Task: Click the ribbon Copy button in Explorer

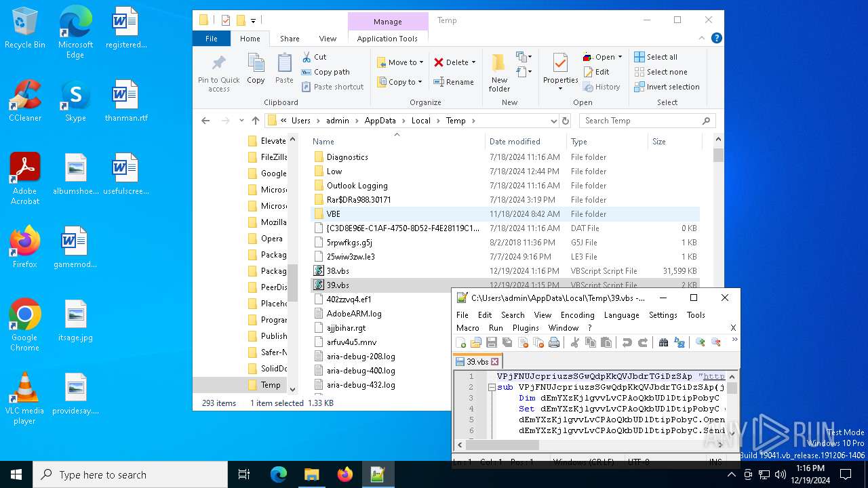Action: coord(256,69)
